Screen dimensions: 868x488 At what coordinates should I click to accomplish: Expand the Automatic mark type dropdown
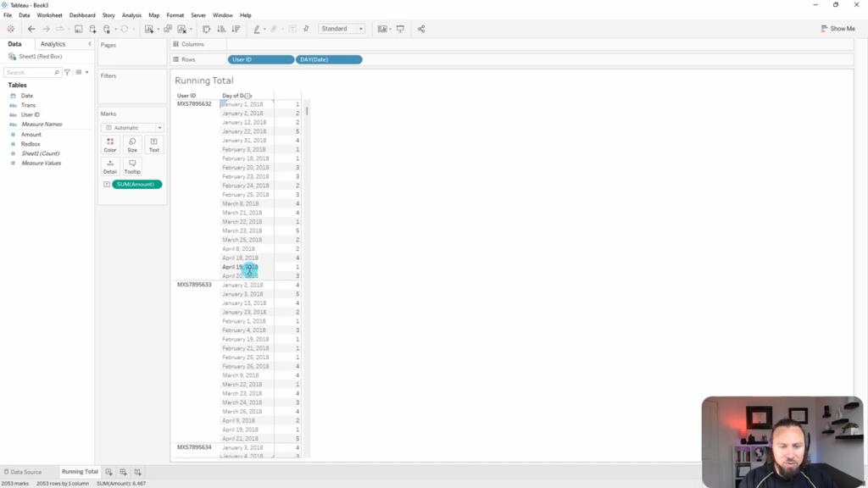(132, 128)
